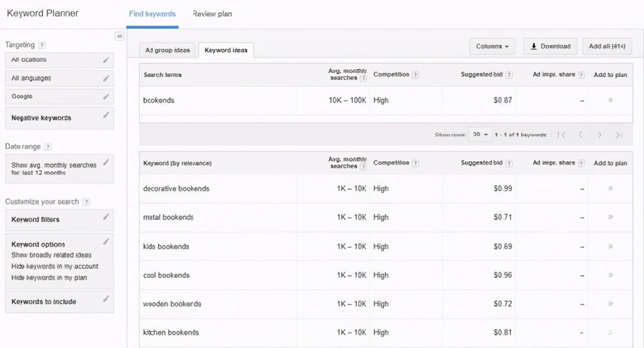This screenshot has height=348, width=644.
Task: Edit Keyword filters pencil icon
Action: coord(106,217)
